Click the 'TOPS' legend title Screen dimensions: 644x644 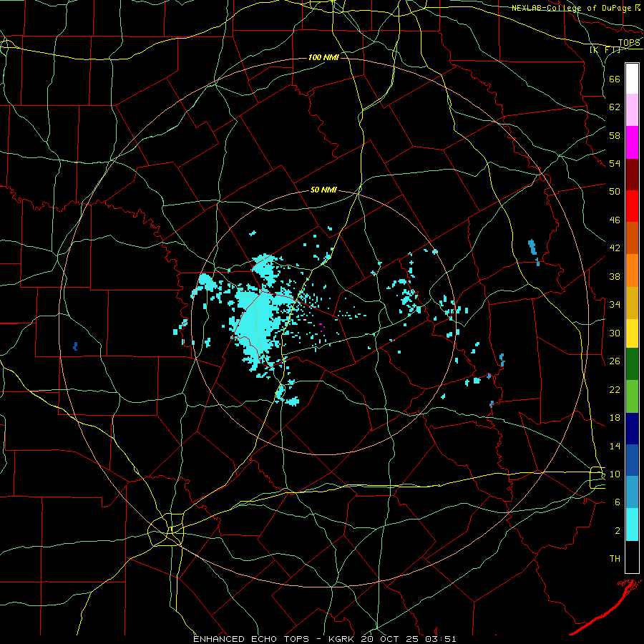(x=629, y=43)
